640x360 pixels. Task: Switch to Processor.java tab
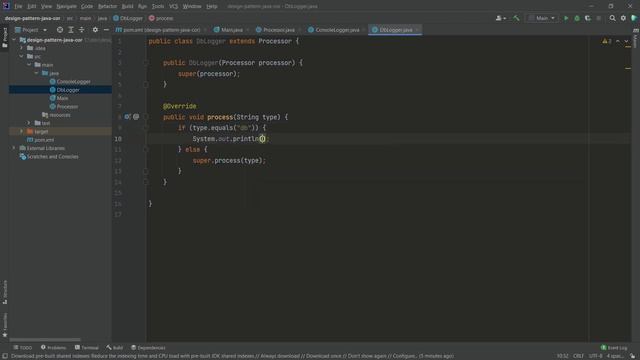pos(278,30)
